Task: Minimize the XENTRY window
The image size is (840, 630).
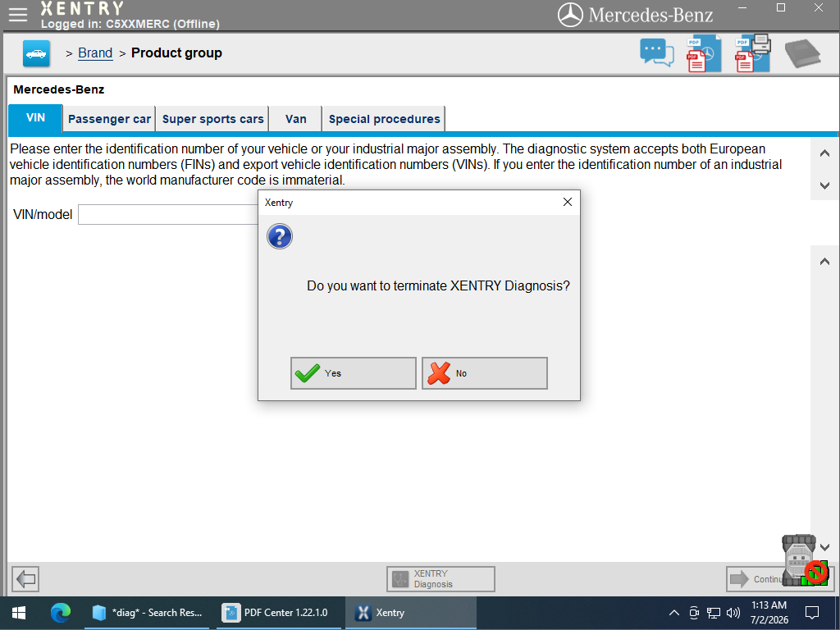Action: pos(742,8)
